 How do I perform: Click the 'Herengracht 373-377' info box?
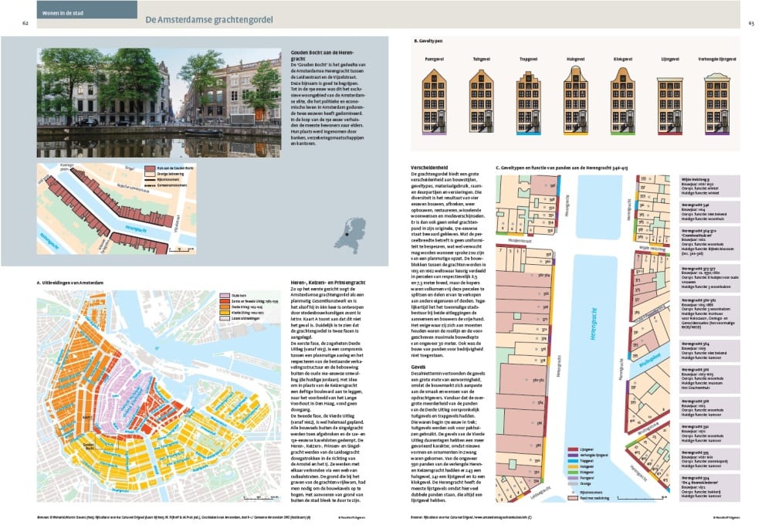pos(709,278)
